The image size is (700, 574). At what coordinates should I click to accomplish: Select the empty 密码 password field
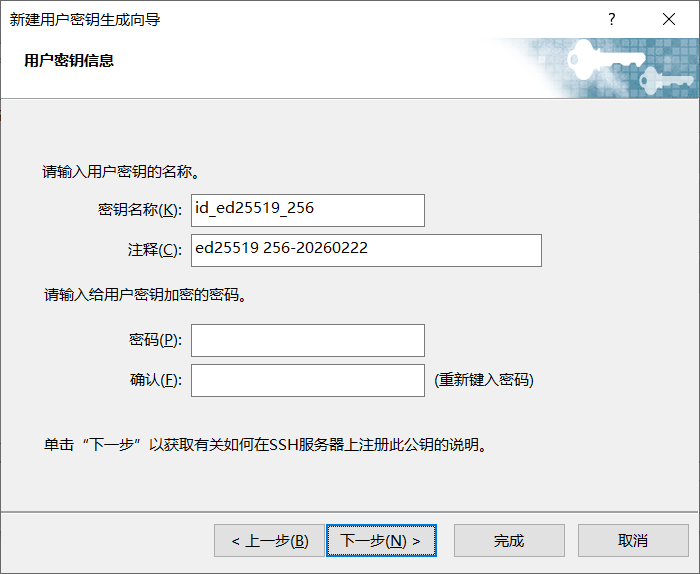click(x=307, y=340)
